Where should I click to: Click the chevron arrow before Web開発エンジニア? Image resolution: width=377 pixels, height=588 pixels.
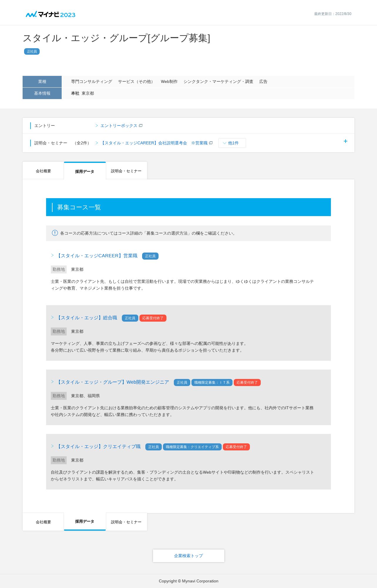[52, 382]
